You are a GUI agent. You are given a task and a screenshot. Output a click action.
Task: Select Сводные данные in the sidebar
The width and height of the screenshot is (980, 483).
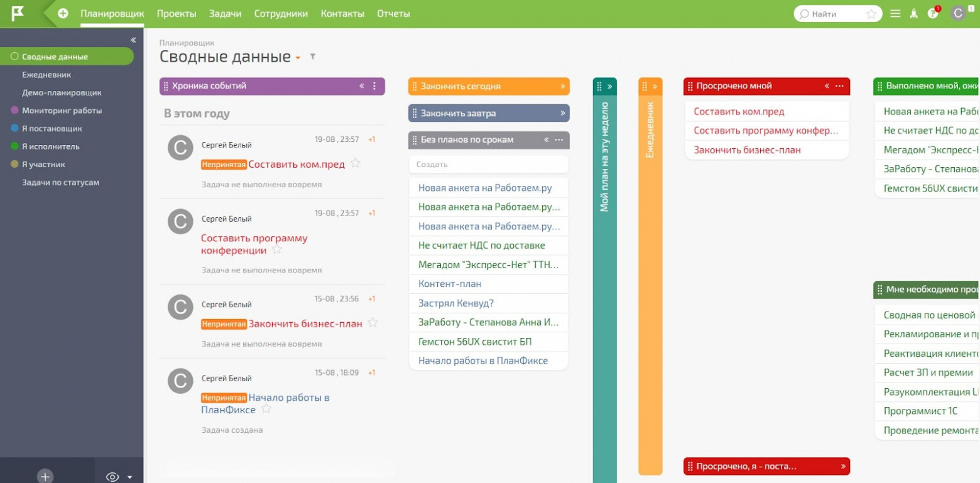(x=67, y=57)
